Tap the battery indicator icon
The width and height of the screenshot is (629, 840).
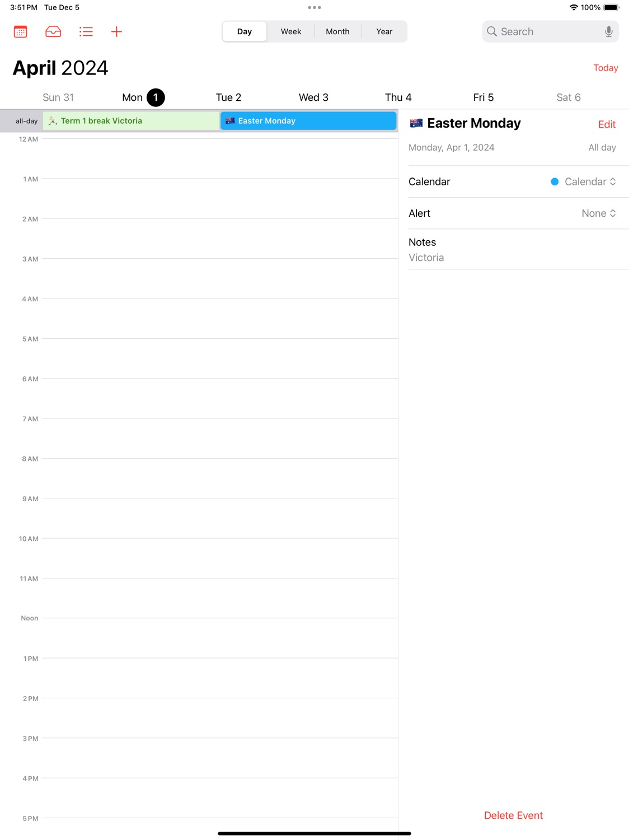click(611, 7)
